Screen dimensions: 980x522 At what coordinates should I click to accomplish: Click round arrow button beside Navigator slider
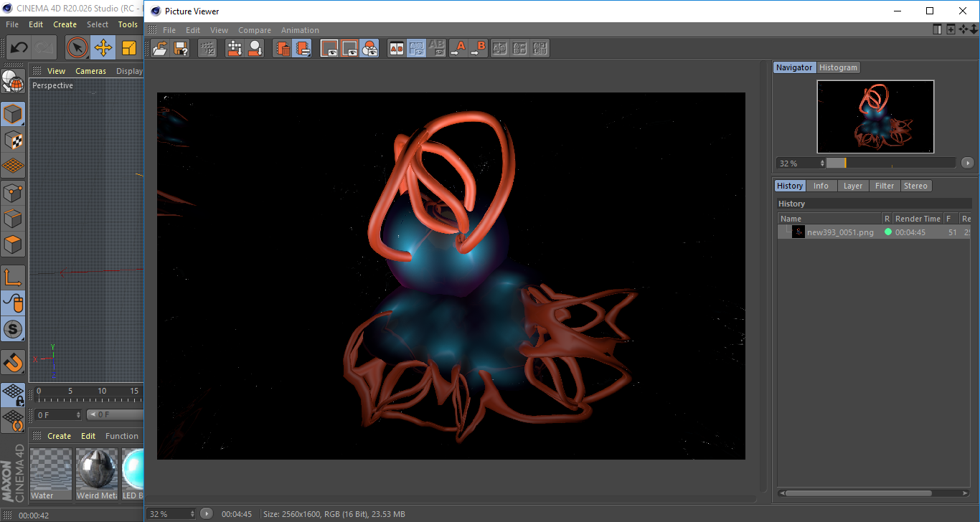(967, 163)
